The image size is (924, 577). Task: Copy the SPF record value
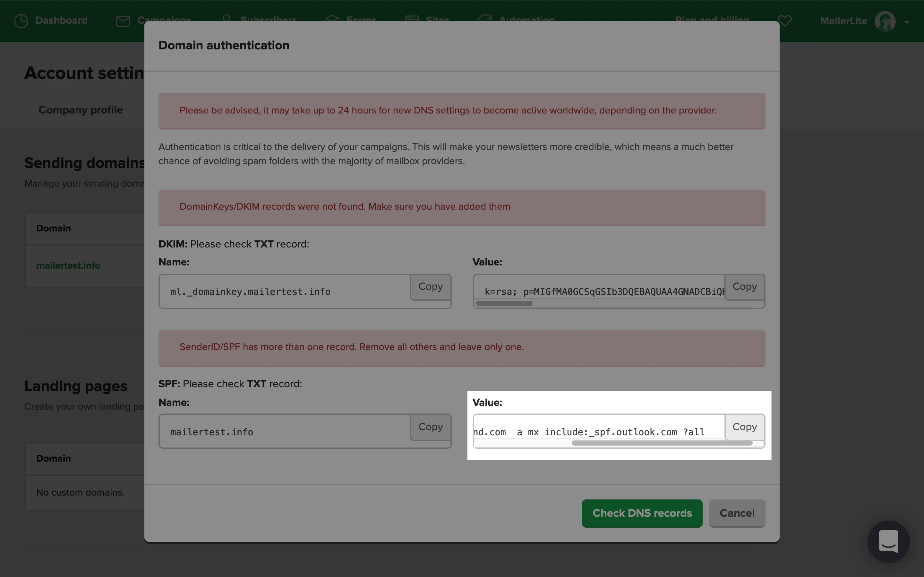point(744,427)
